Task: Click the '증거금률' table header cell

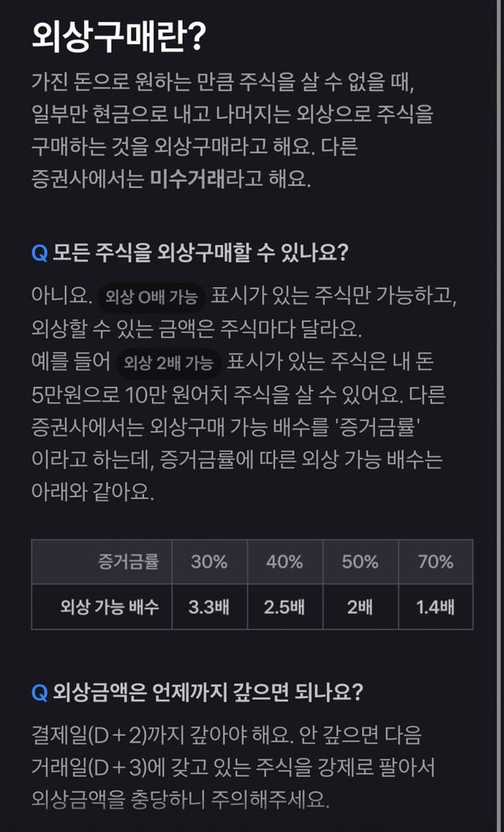Action: coord(128,562)
